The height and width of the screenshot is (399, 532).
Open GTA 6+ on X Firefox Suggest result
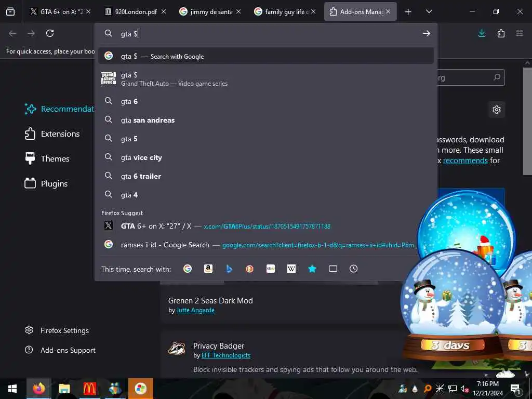coord(266,226)
